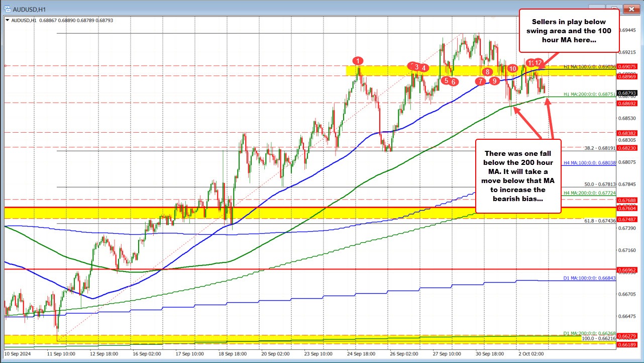Screen dimensions: 644x363
Task: Select marker 12 near the 100 hour MA
Action: pos(538,62)
